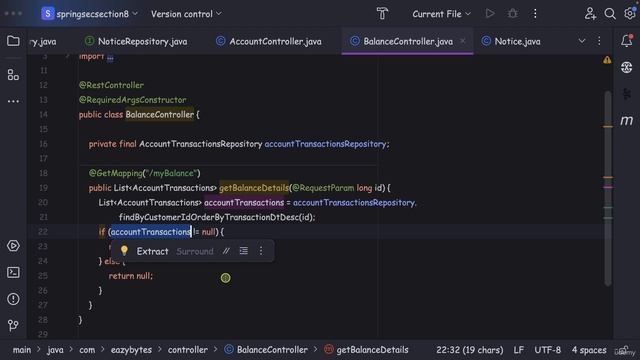Click the line 22 gutter number
The image size is (640, 360).
43,232
